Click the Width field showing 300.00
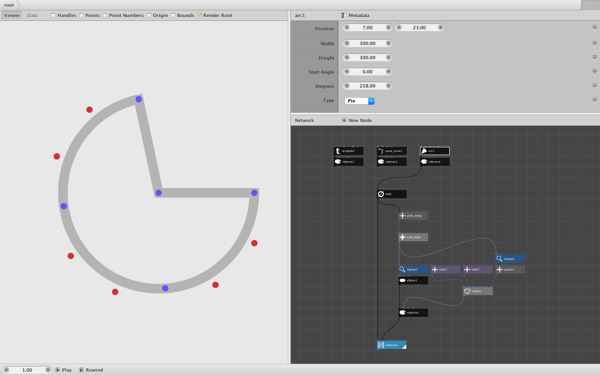The image size is (600, 375). (x=367, y=43)
